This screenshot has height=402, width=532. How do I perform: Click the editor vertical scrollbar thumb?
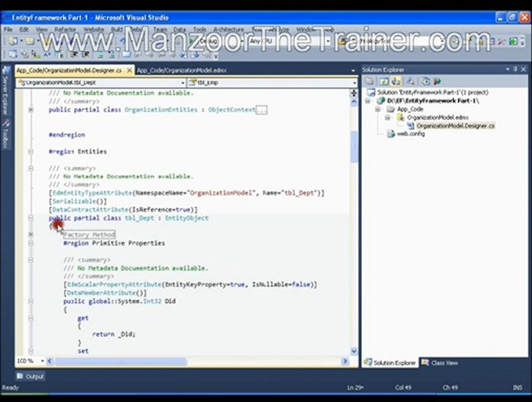(x=354, y=146)
